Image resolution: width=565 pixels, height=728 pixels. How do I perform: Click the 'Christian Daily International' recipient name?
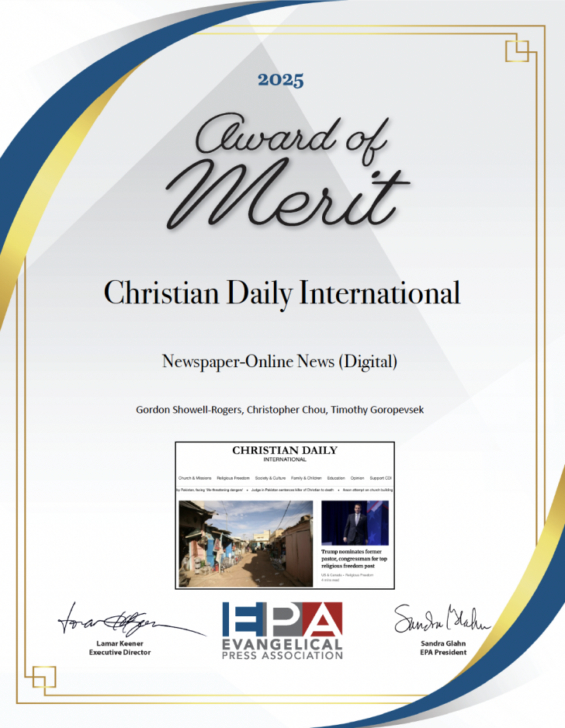282,293
